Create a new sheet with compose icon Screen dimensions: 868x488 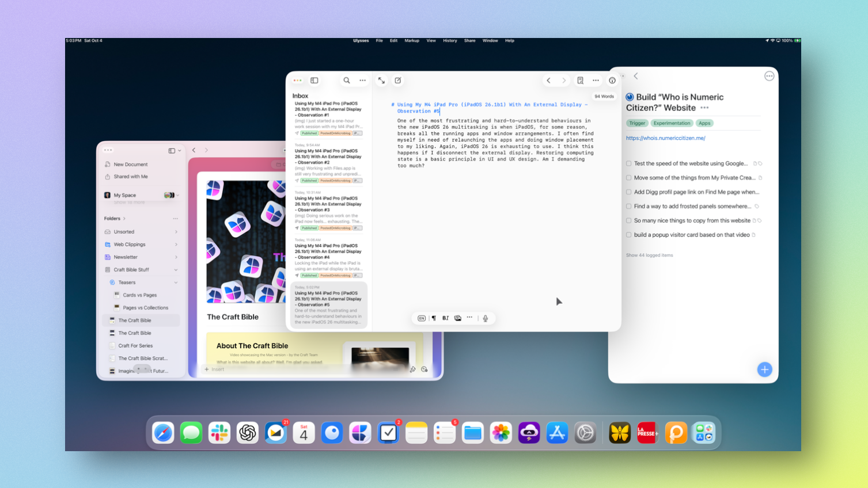tap(398, 81)
